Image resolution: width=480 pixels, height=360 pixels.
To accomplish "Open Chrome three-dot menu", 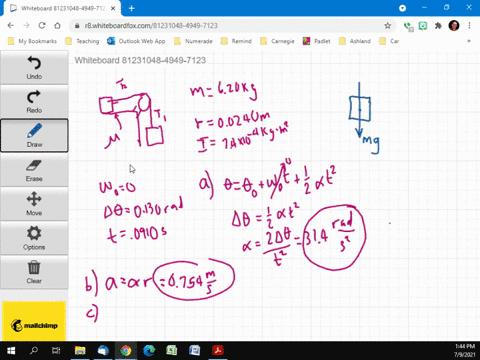I will tap(469, 26).
